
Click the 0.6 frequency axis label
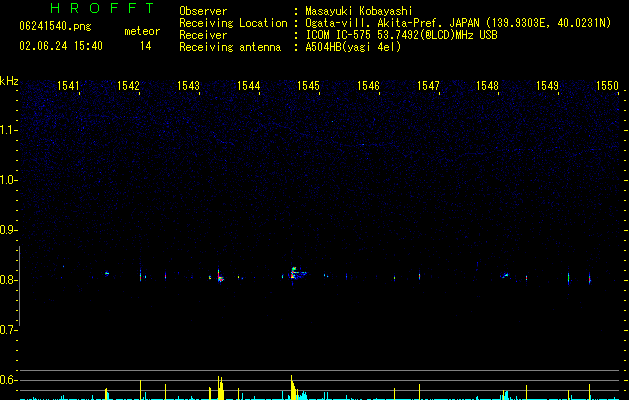[x=8, y=380]
